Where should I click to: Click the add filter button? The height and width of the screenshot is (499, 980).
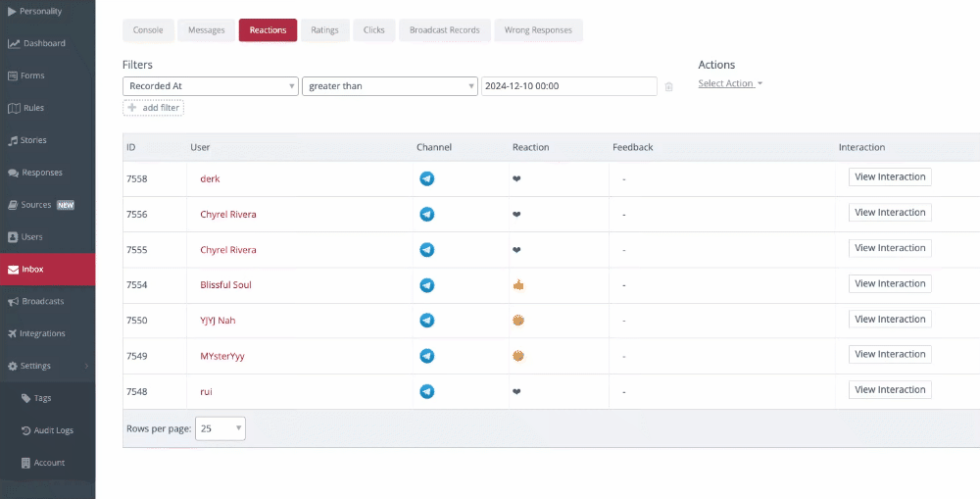(x=153, y=107)
